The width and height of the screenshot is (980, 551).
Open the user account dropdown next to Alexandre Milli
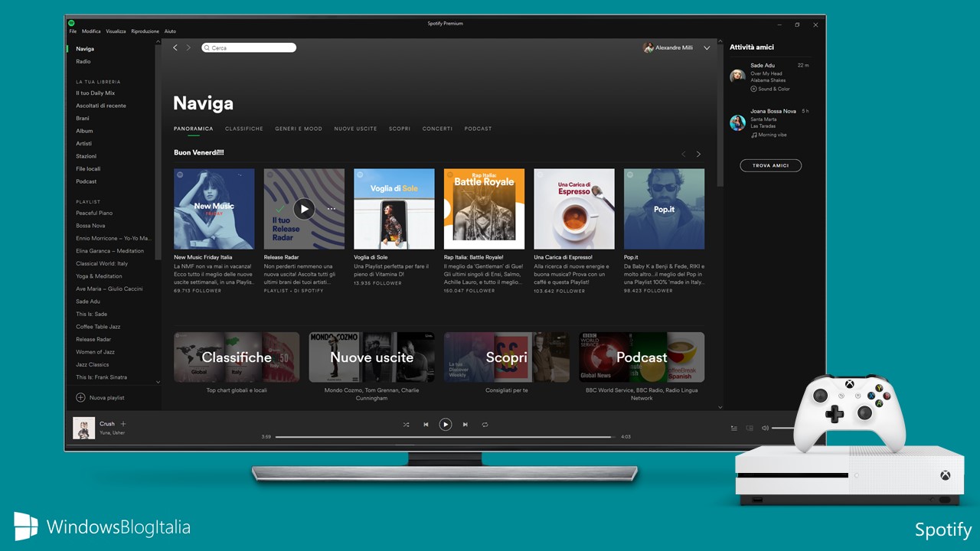(x=706, y=47)
